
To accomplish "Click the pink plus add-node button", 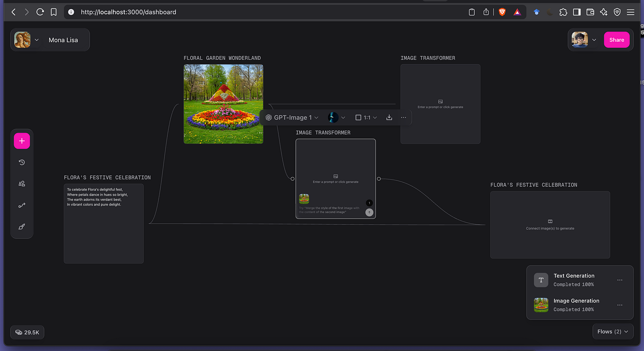I will point(22,141).
